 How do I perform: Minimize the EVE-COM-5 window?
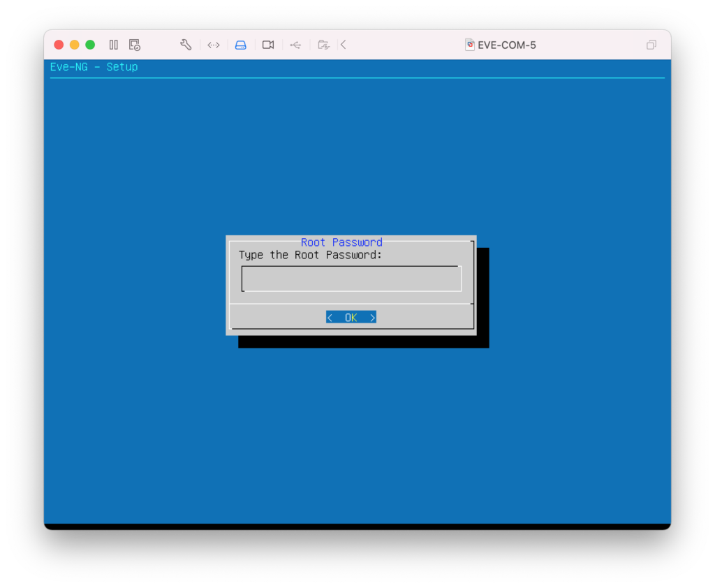[74, 45]
